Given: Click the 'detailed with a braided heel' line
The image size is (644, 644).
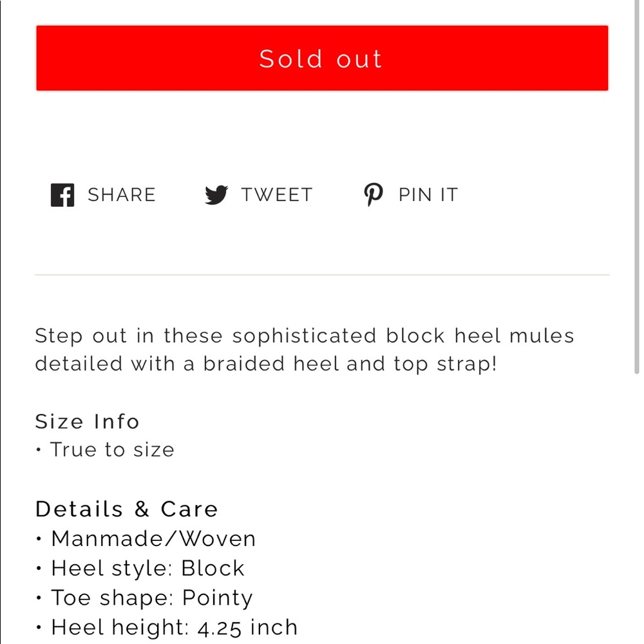Looking at the screenshot, I should [266, 364].
